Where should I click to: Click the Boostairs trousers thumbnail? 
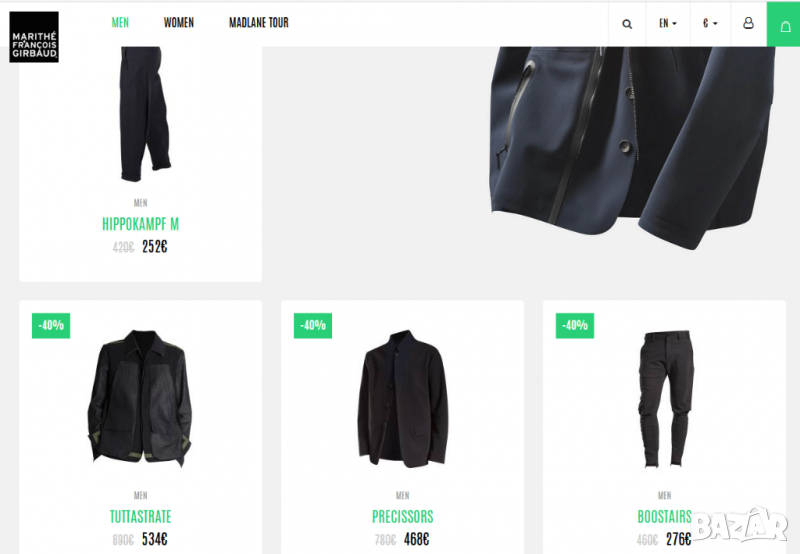point(666,399)
